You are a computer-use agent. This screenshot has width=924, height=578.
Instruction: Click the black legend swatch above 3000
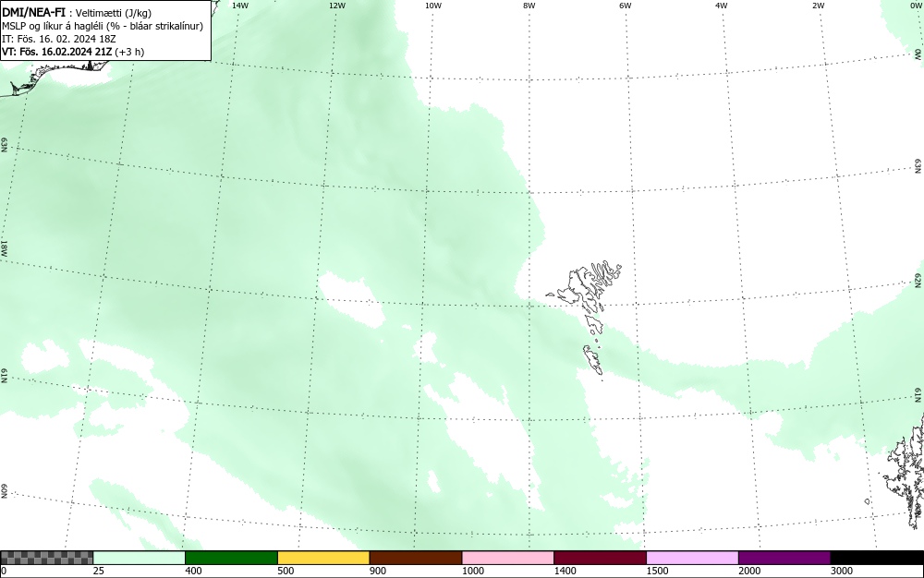pos(877,558)
